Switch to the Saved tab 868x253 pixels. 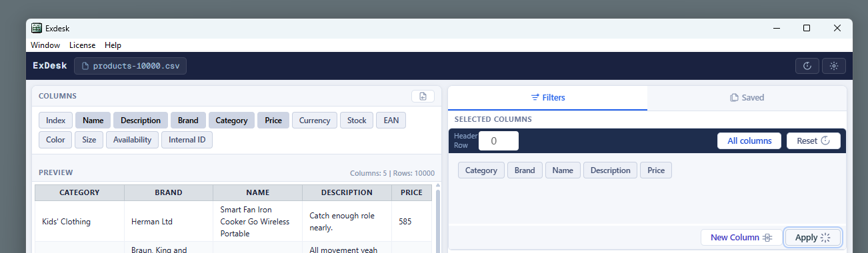pos(747,97)
